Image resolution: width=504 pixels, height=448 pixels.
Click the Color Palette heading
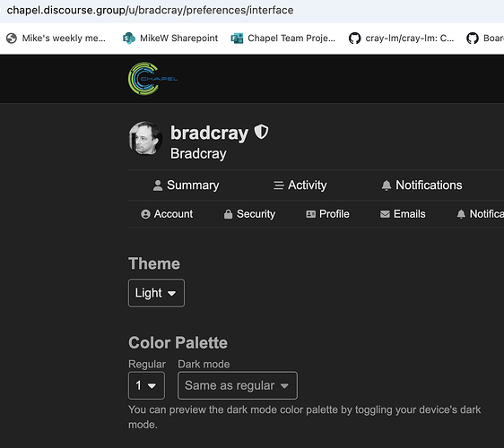[178, 342]
